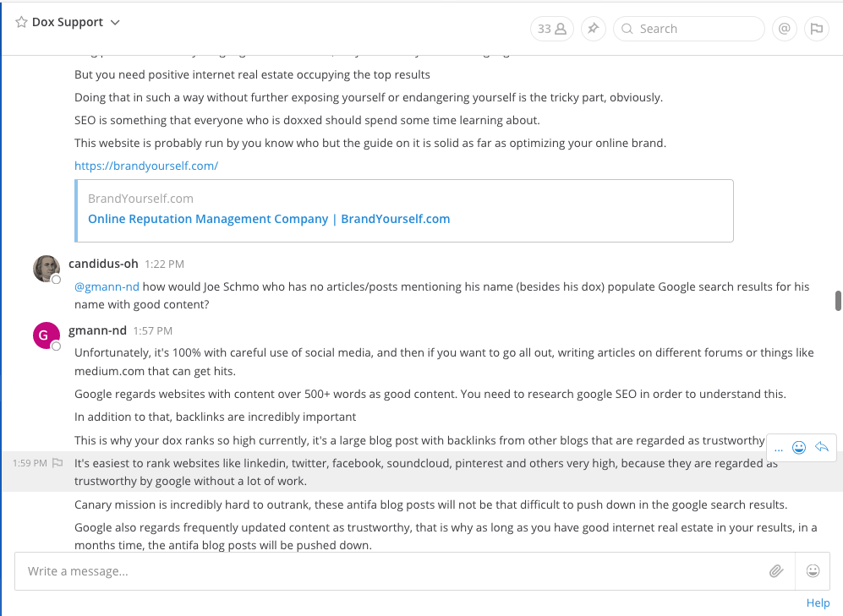Open pinned posts with the pin icon

593,29
